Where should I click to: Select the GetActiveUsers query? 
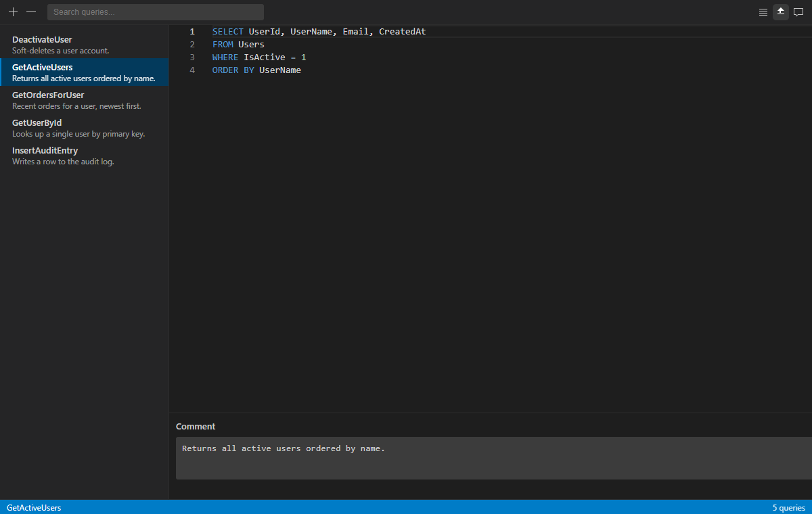coord(85,72)
